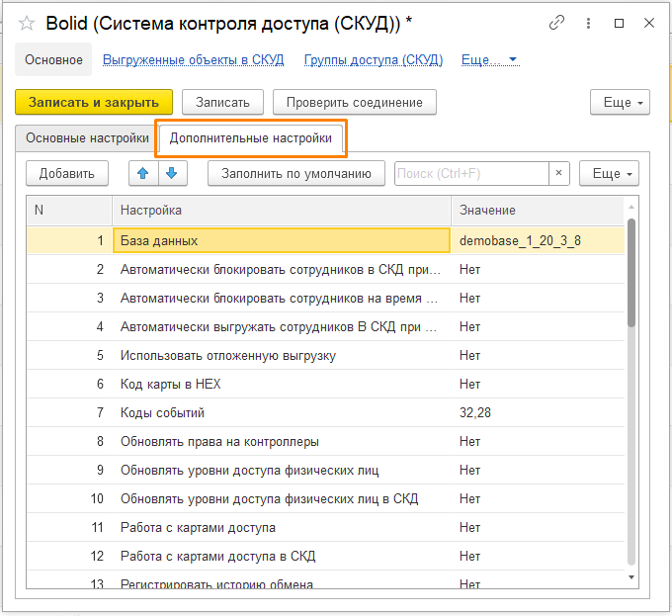Move row up with blue arrow
The width and height of the screenshot is (672, 616).
(143, 173)
